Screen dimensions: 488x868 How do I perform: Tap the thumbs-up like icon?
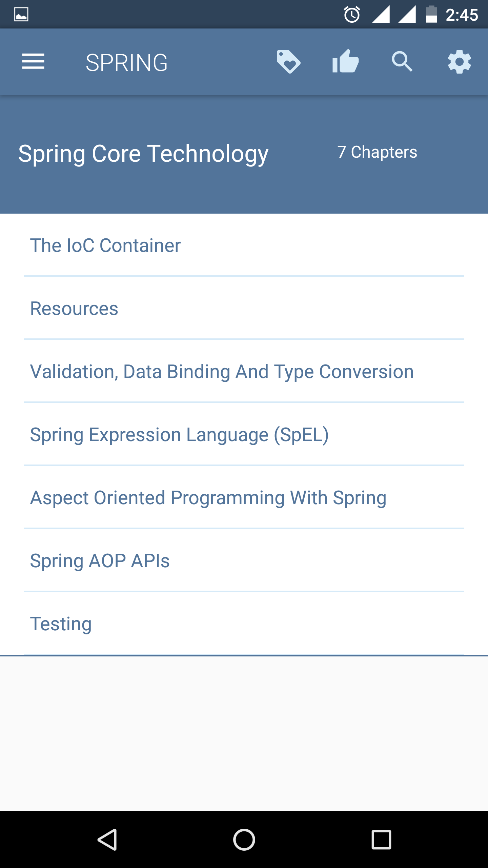point(345,62)
